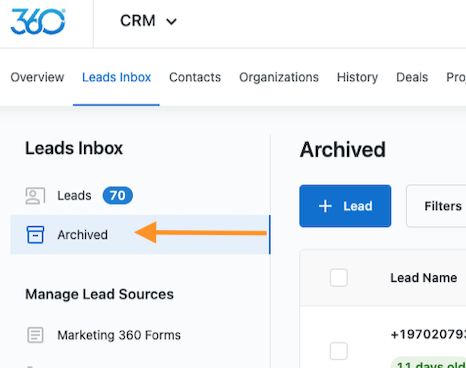Open the CRM app switcher dropdown

[148, 21]
